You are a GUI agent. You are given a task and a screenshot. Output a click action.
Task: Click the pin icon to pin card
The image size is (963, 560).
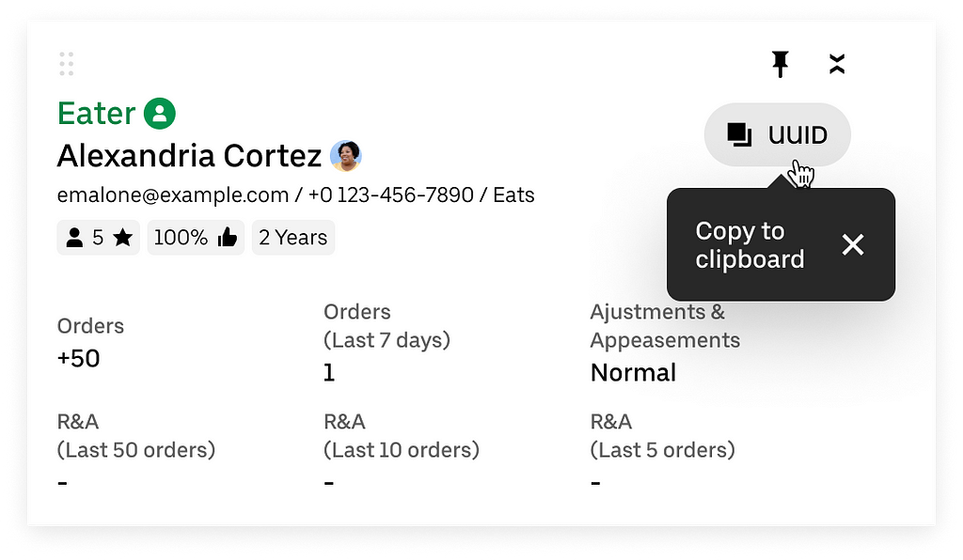(780, 64)
